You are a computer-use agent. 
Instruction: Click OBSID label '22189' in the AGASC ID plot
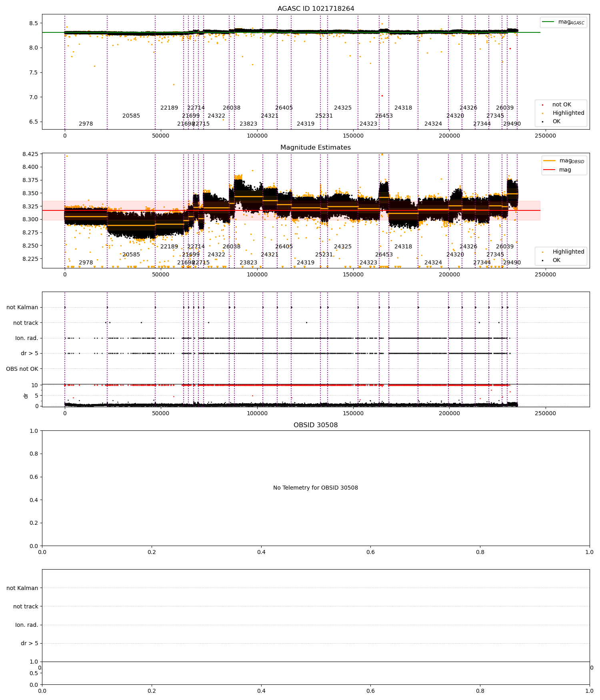click(x=169, y=108)
